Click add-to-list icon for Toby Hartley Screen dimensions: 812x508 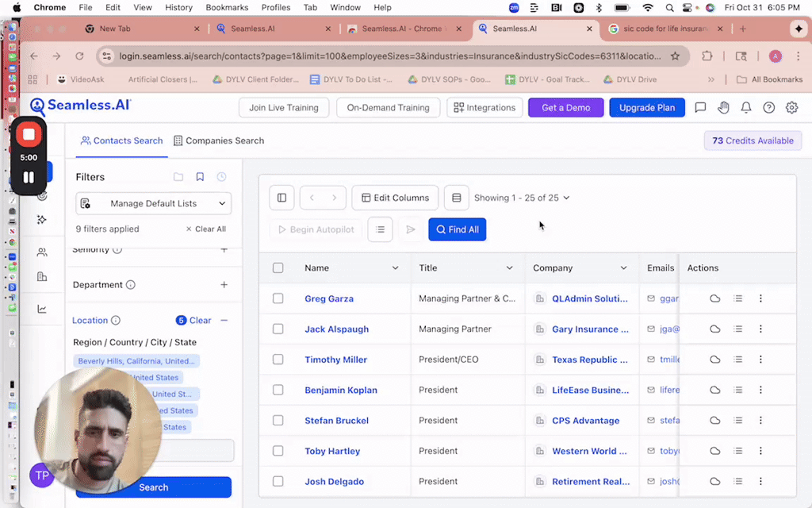click(x=738, y=451)
